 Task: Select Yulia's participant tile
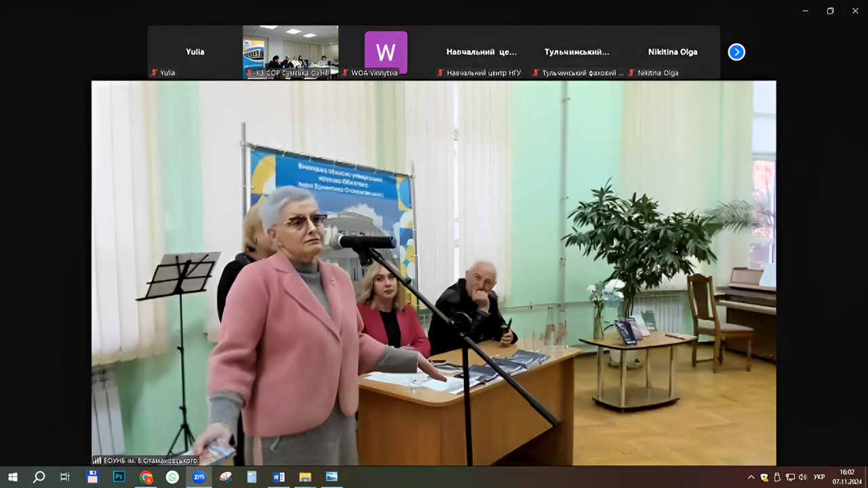tap(195, 52)
